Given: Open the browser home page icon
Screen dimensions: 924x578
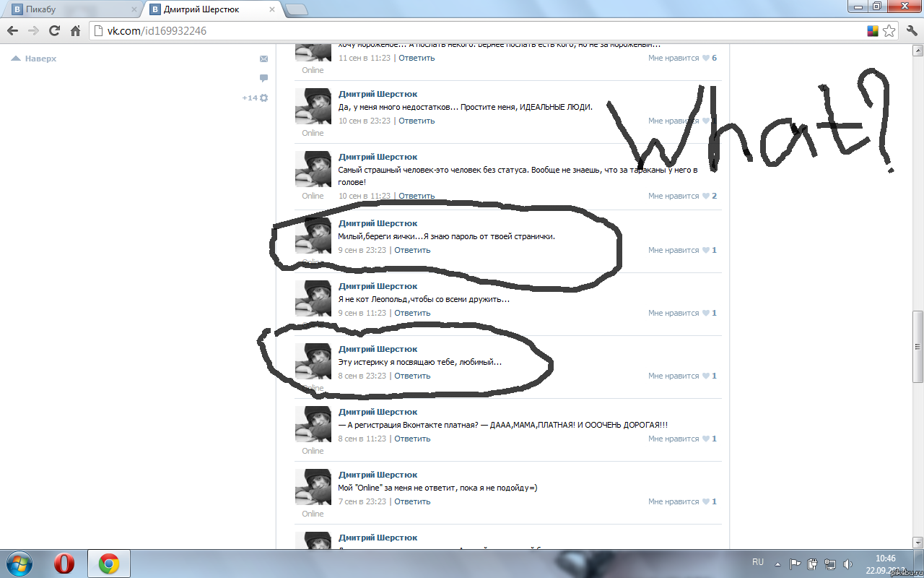Looking at the screenshot, I should pyautogui.click(x=75, y=31).
